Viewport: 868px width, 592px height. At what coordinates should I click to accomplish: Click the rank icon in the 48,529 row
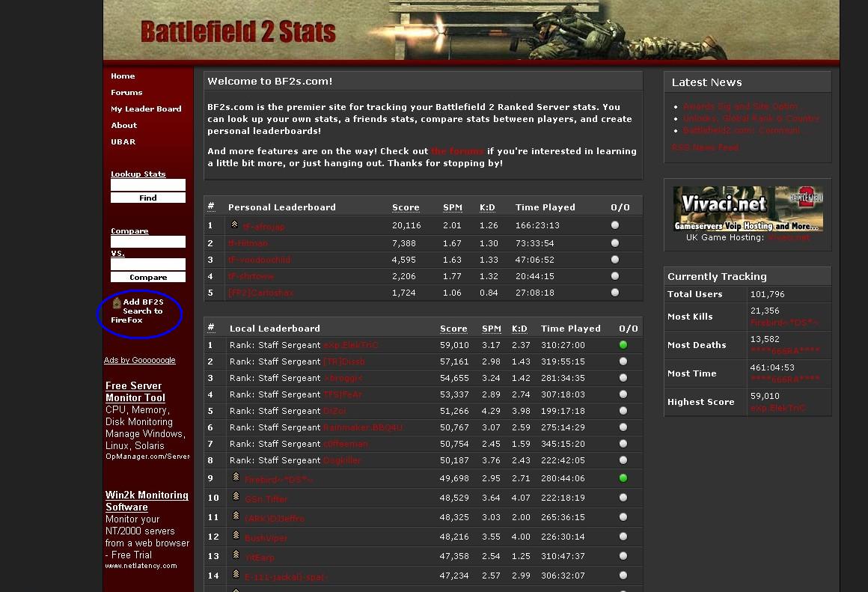pyautogui.click(x=236, y=496)
